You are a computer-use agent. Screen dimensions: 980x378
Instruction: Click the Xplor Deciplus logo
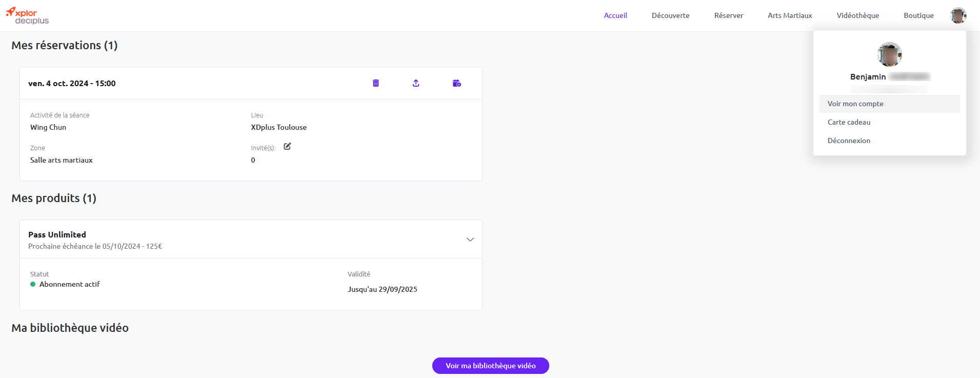point(27,16)
